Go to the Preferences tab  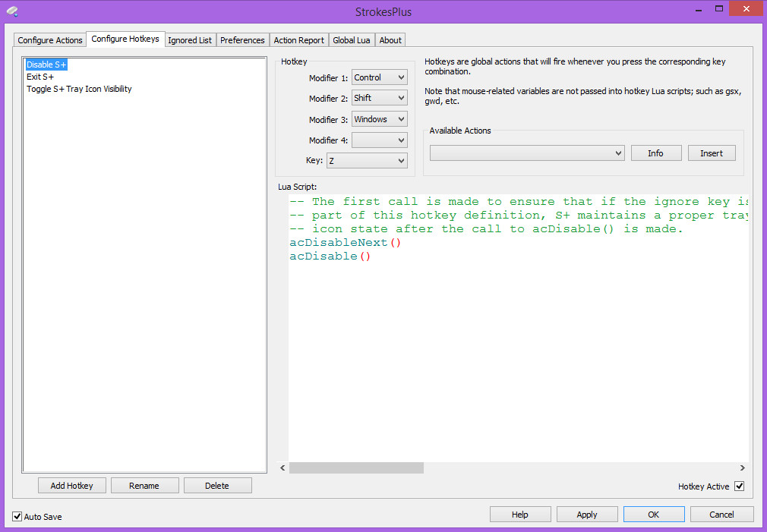pyautogui.click(x=242, y=40)
